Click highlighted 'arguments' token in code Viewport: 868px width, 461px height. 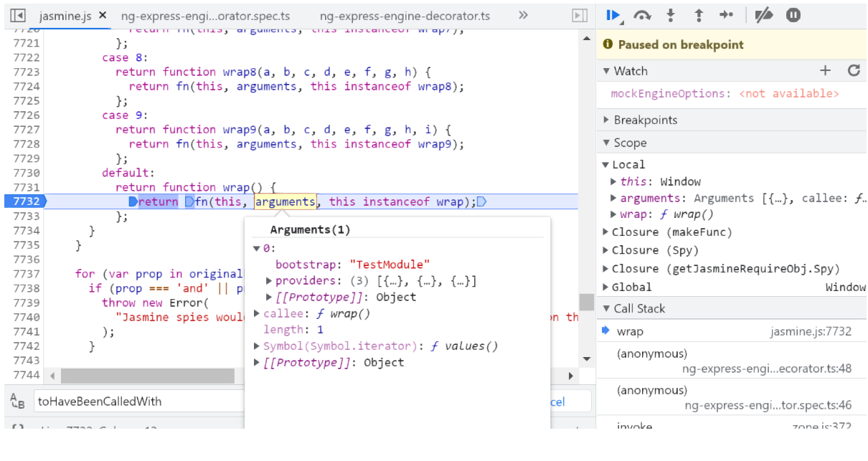pos(286,201)
